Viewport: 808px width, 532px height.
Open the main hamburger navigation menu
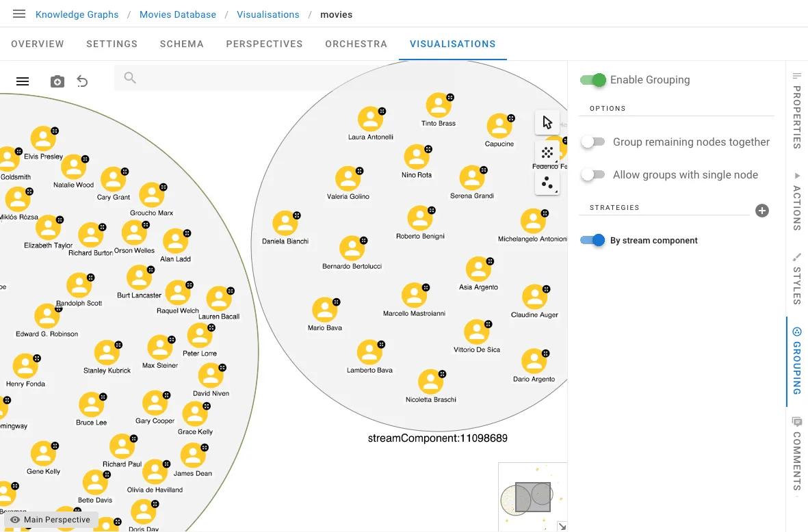click(x=19, y=14)
